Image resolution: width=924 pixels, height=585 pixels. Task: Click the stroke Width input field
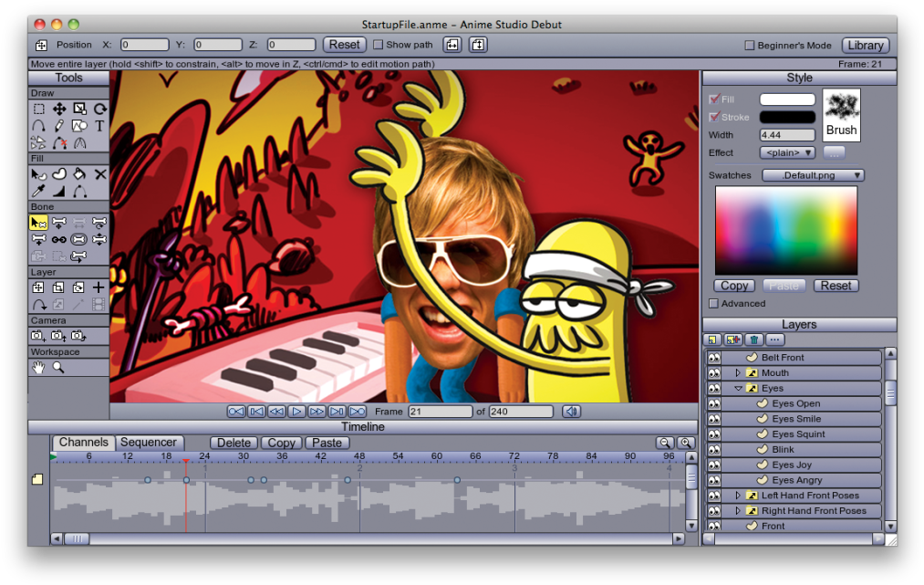(787, 135)
